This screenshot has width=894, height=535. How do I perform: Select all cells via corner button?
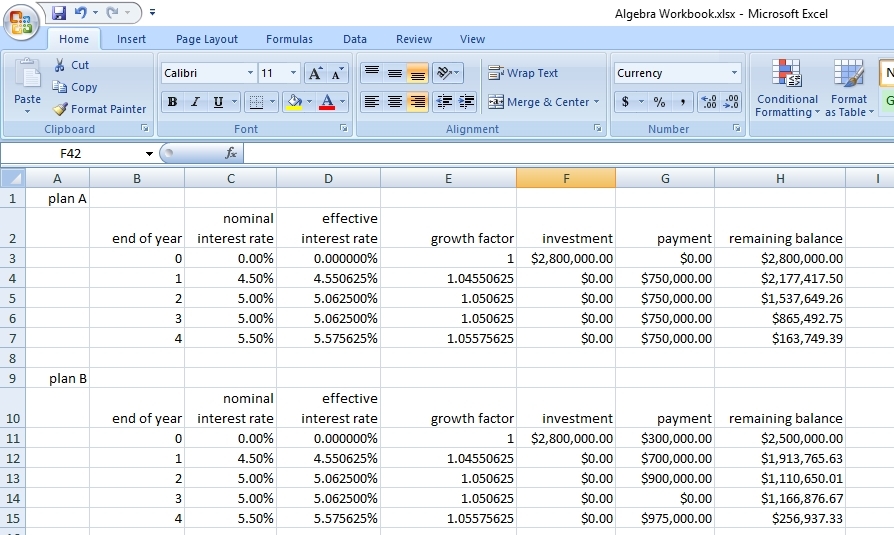pyautogui.click(x=13, y=179)
